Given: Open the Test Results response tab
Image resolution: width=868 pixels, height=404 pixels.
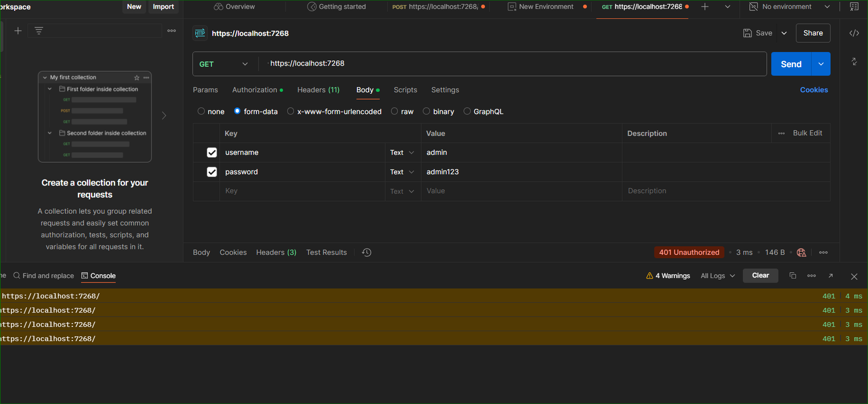Looking at the screenshot, I should click(x=326, y=252).
